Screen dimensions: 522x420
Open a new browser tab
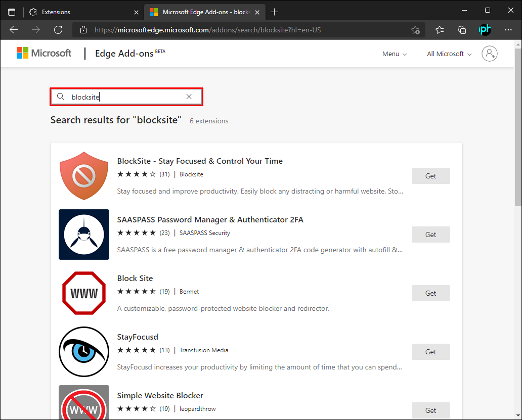275,12
